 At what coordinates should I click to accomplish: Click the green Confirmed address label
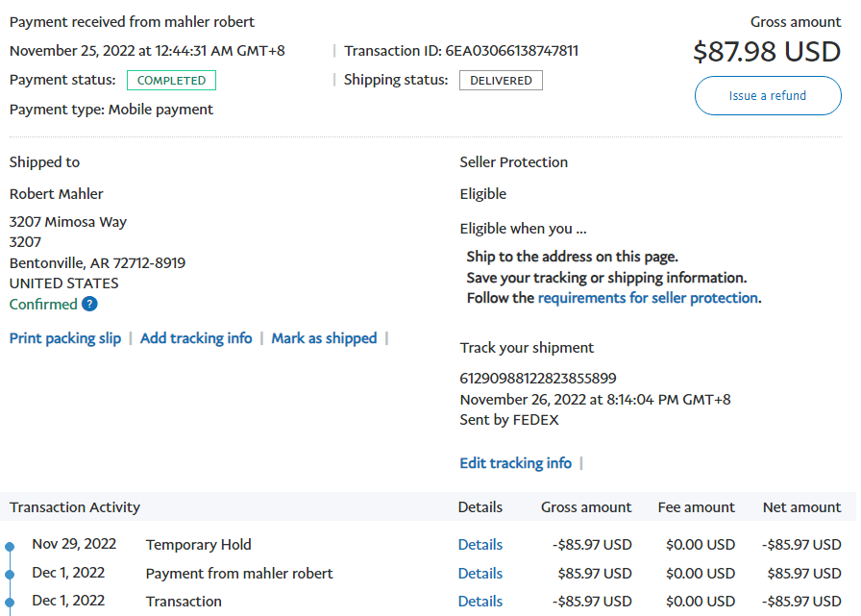click(x=43, y=305)
